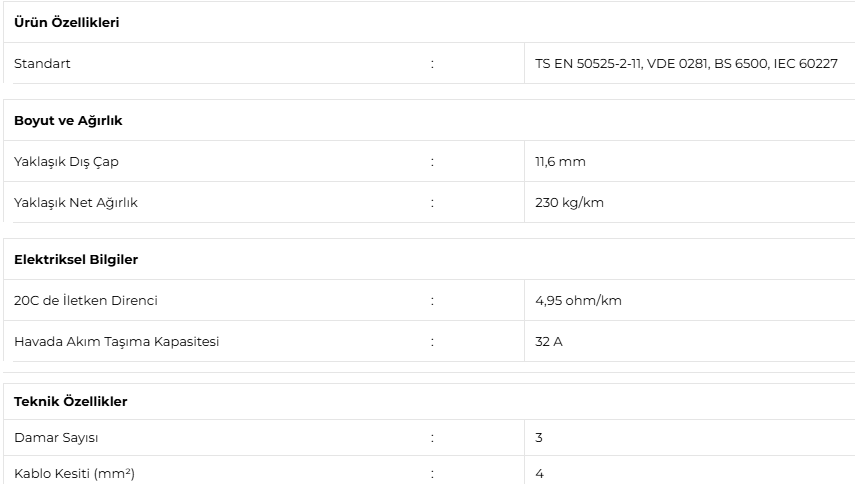Screen dimensions: 855x484
Task: Click the colon separator in Standart row
Action: [432, 64]
